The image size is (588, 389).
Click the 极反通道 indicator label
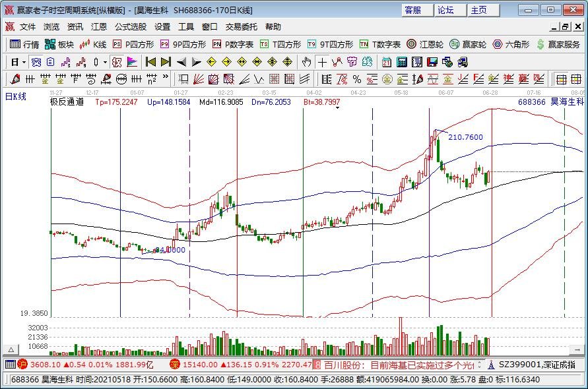[x=67, y=102]
